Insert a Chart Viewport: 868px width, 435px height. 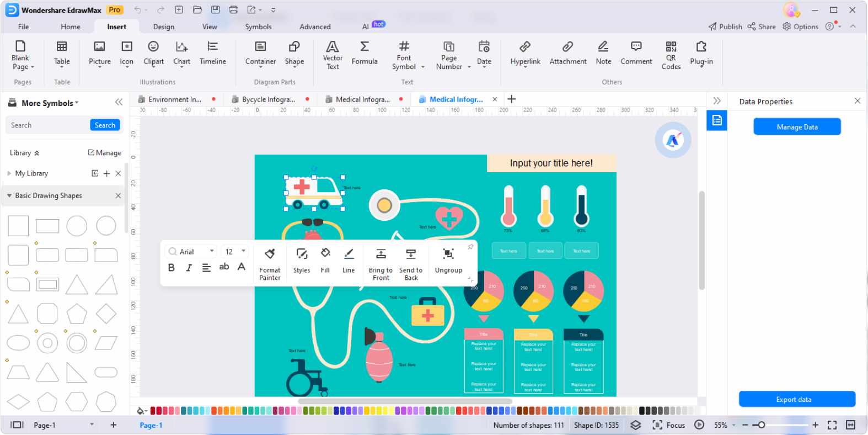(181, 54)
